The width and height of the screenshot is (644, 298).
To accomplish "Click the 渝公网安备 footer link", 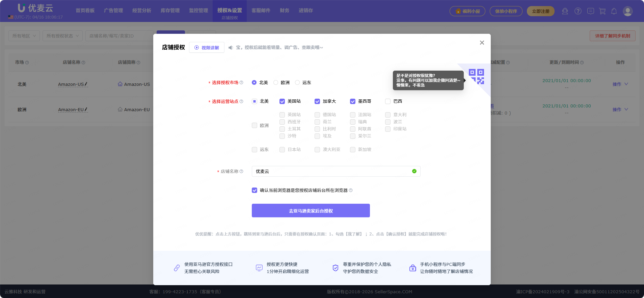I will coord(607,292).
